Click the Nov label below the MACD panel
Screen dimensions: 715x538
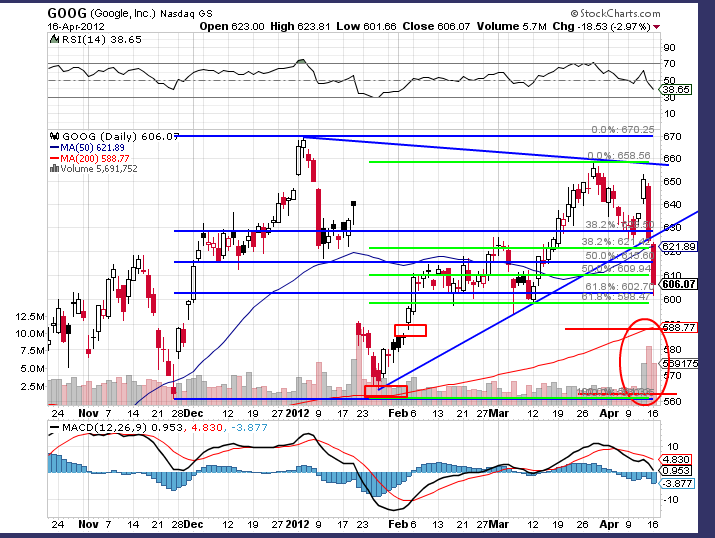pos(88,524)
